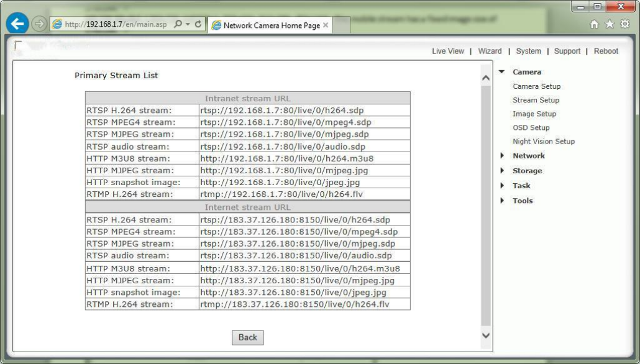Click Camera section label in sidebar
Viewport: 640px width, 364px height.
[x=526, y=72]
